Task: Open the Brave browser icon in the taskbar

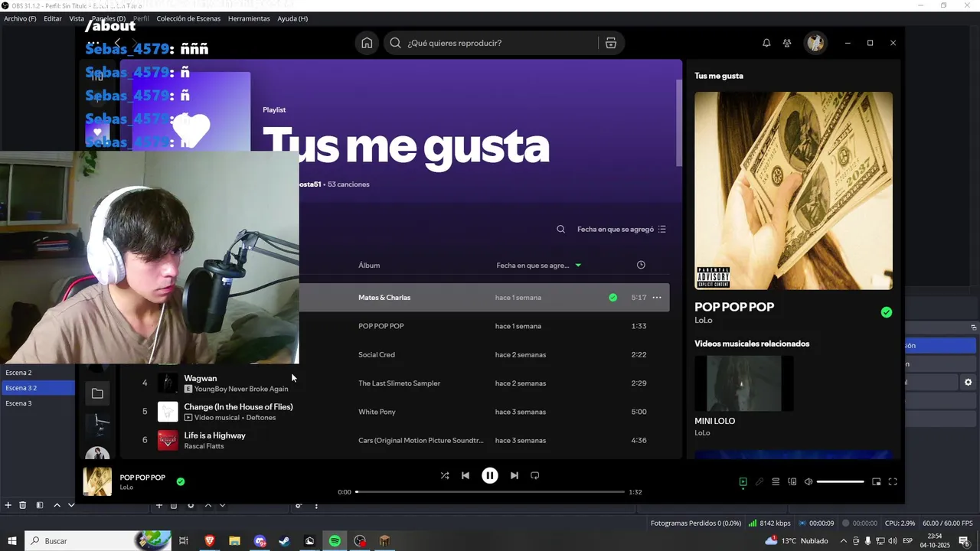Action: tap(209, 541)
